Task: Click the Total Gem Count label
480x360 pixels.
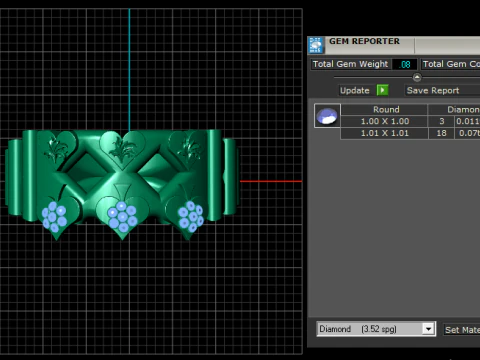Action: point(451,64)
